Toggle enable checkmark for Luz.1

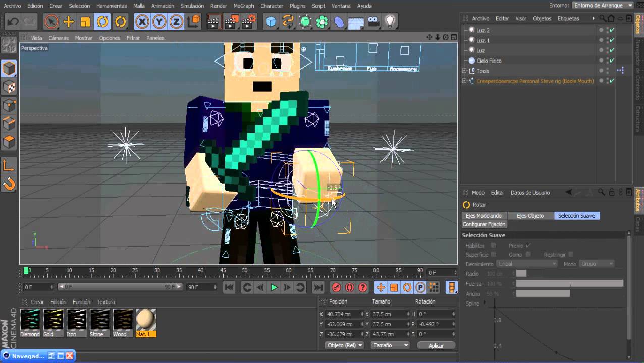tap(612, 40)
